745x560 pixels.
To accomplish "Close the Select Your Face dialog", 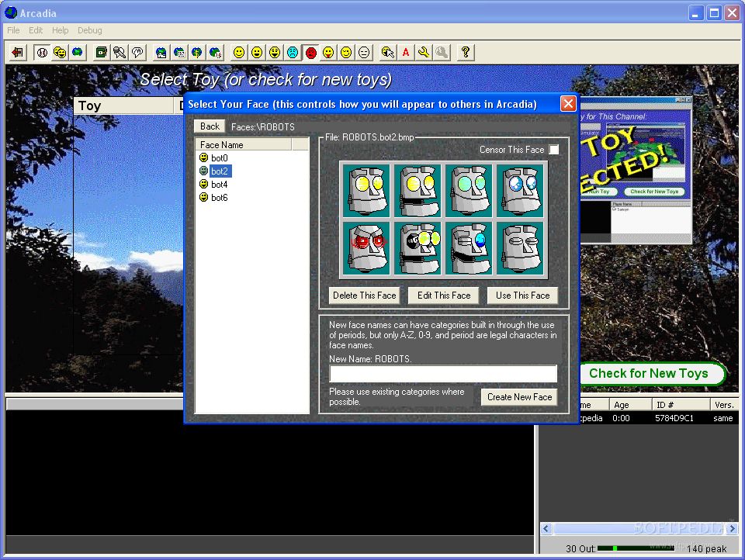I will click(x=568, y=103).
